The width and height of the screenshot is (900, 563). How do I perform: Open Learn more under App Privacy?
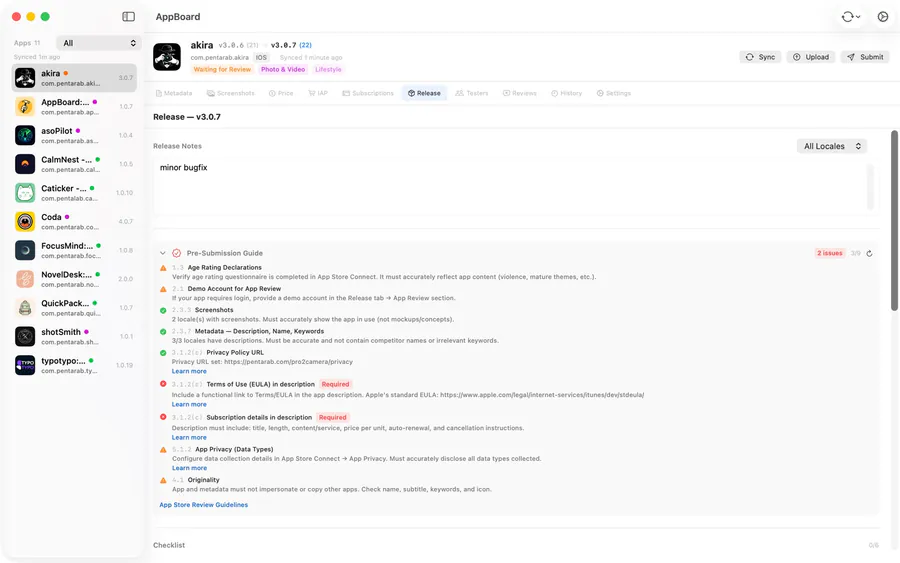189,468
